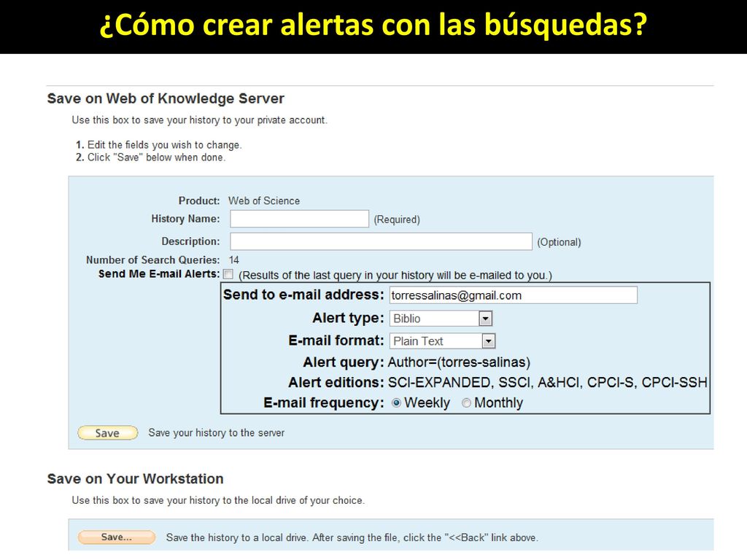Screen dimensions: 747x560
Task: Click the slide title about crear alertas
Action: point(373,25)
